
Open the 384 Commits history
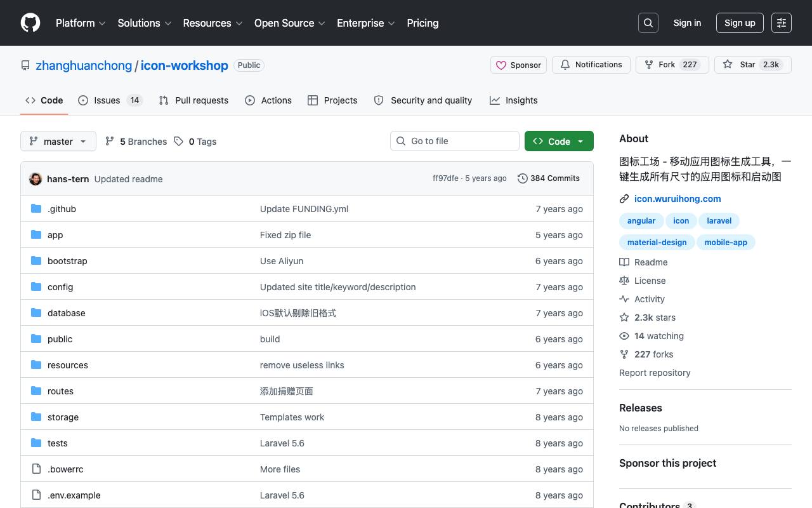549,178
